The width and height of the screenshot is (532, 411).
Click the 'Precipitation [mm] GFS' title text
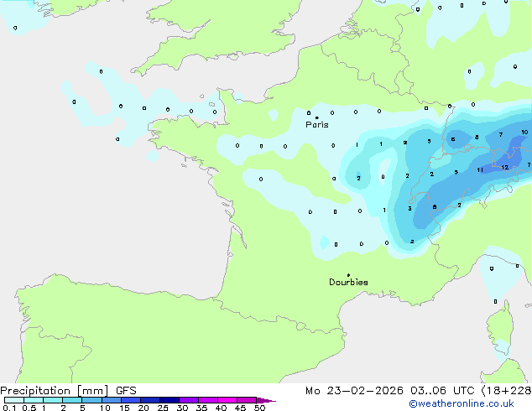(68, 391)
